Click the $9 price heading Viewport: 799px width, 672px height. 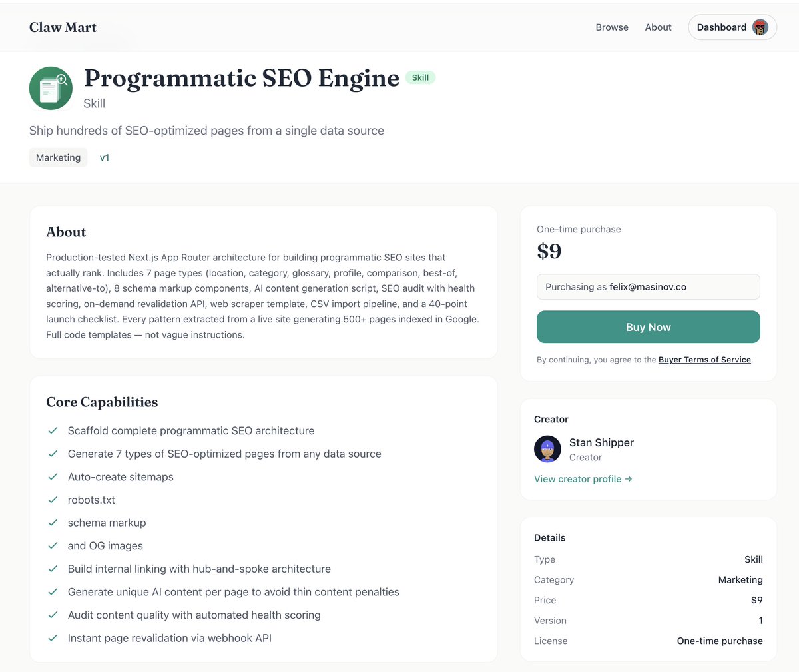[549, 251]
